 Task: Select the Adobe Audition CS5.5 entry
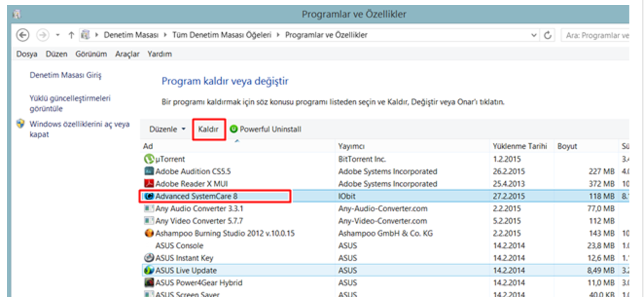click(x=193, y=171)
